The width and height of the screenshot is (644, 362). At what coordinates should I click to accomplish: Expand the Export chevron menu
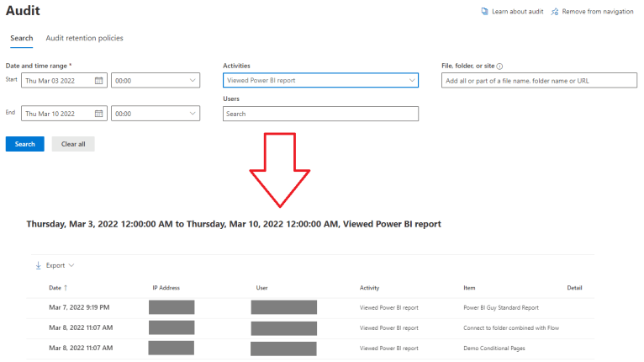point(71,265)
